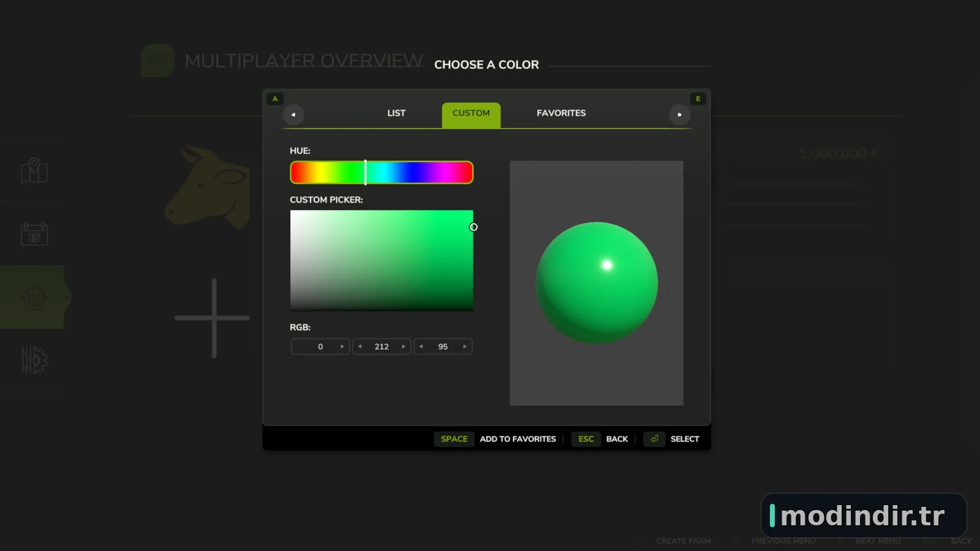Click the enter key icon

point(654,439)
